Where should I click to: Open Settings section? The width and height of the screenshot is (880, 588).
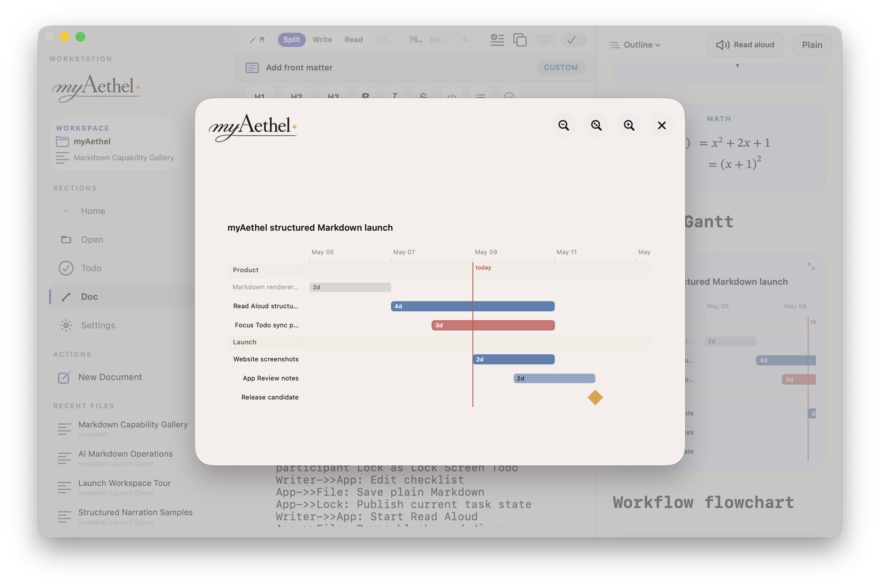tap(122, 325)
